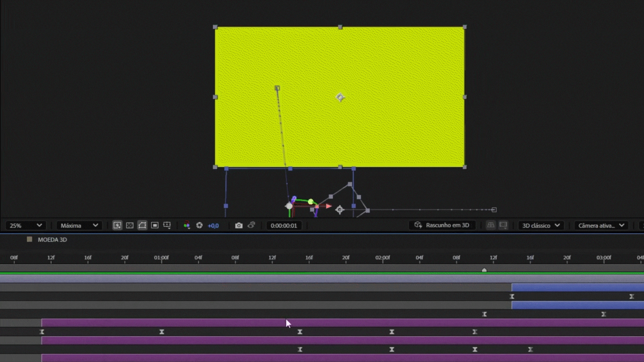Open the Máxima resolution dropdown

pyautogui.click(x=79, y=226)
